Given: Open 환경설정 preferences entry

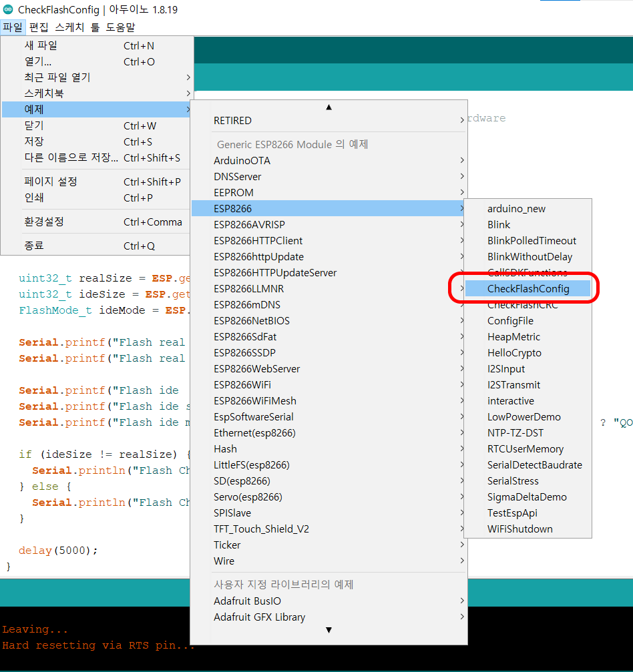Looking at the screenshot, I should [97, 222].
